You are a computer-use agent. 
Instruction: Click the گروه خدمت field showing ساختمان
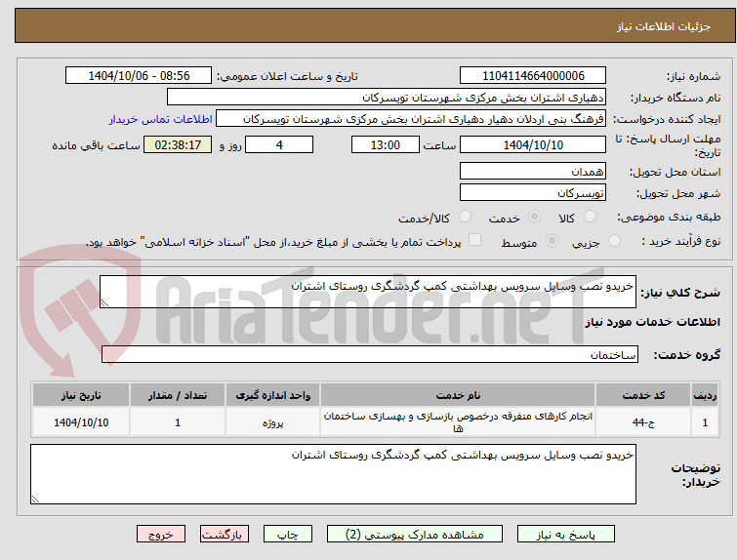370,355
